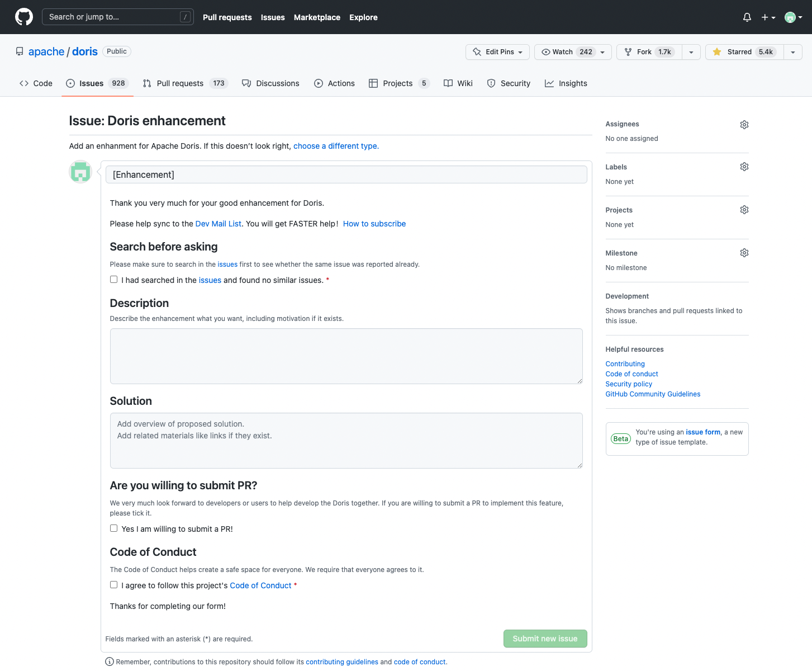The width and height of the screenshot is (812, 671).
Task: Click the Description text area
Action: coord(346,356)
